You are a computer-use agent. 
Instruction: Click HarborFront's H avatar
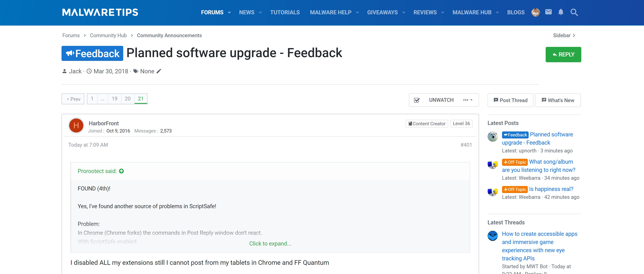click(76, 125)
